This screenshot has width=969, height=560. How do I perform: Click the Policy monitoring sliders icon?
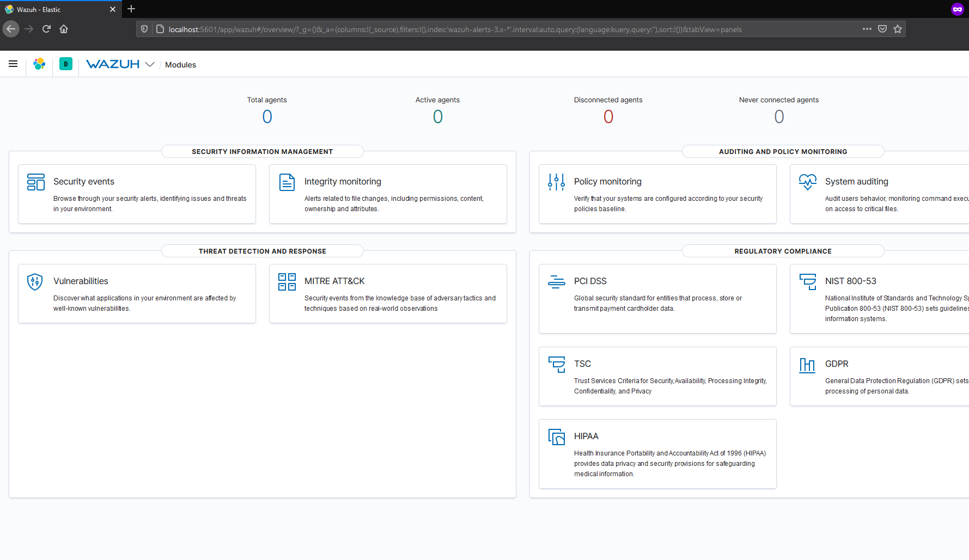(x=557, y=182)
